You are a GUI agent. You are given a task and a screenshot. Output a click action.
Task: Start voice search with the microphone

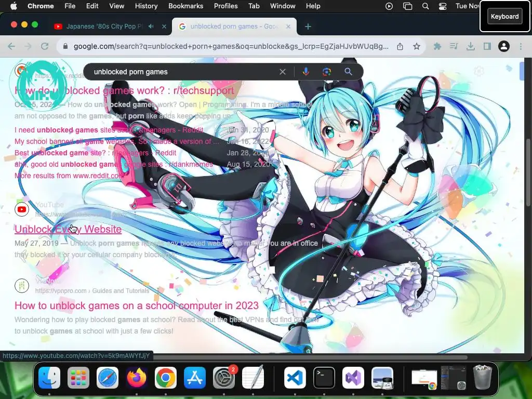pyautogui.click(x=305, y=72)
